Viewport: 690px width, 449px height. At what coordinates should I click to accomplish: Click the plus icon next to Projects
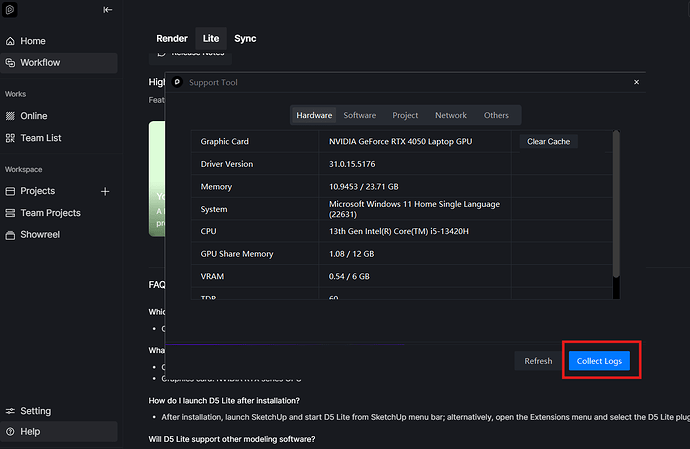(x=106, y=191)
